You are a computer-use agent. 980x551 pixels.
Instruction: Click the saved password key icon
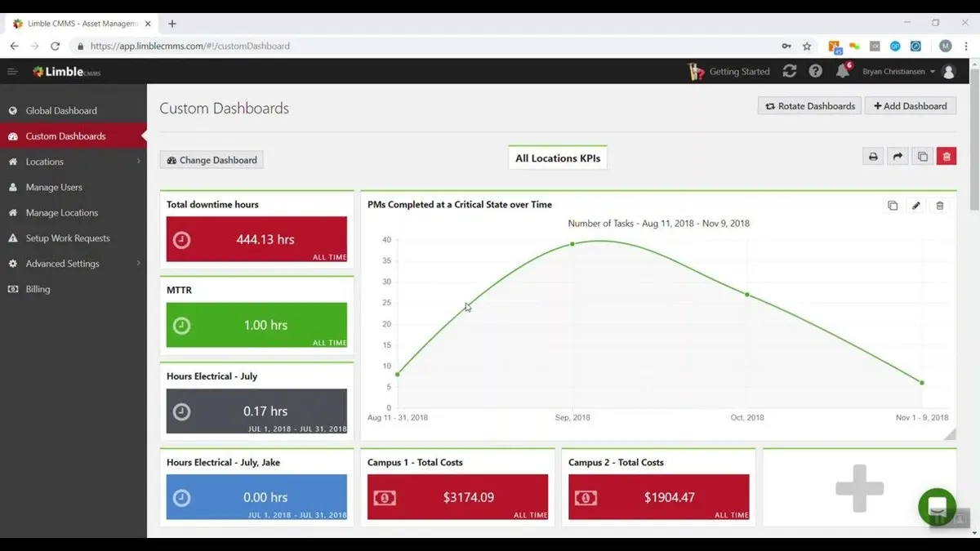pos(786,47)
